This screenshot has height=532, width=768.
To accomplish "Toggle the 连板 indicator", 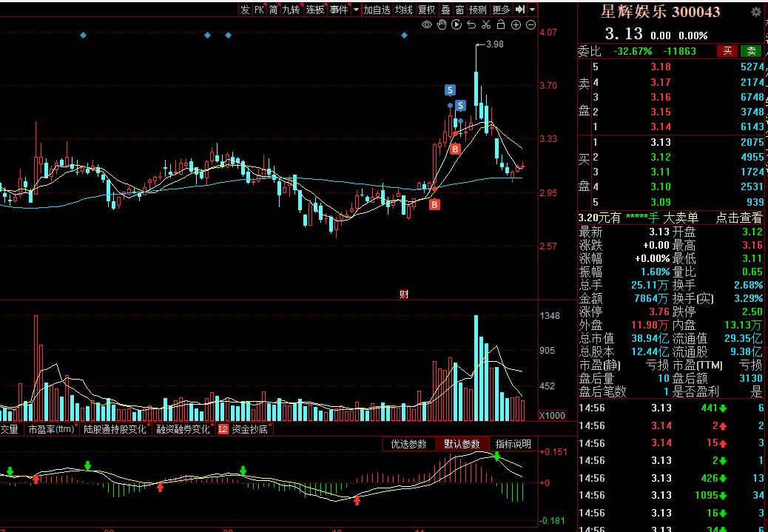I will [x=315, y=10].
